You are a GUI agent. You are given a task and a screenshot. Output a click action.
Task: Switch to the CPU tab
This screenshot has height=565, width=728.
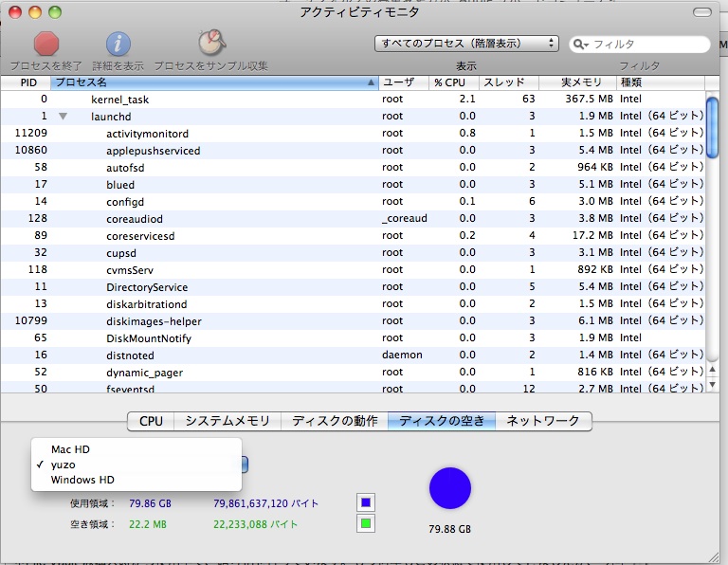pyautogui.click(x=152, y=421)
